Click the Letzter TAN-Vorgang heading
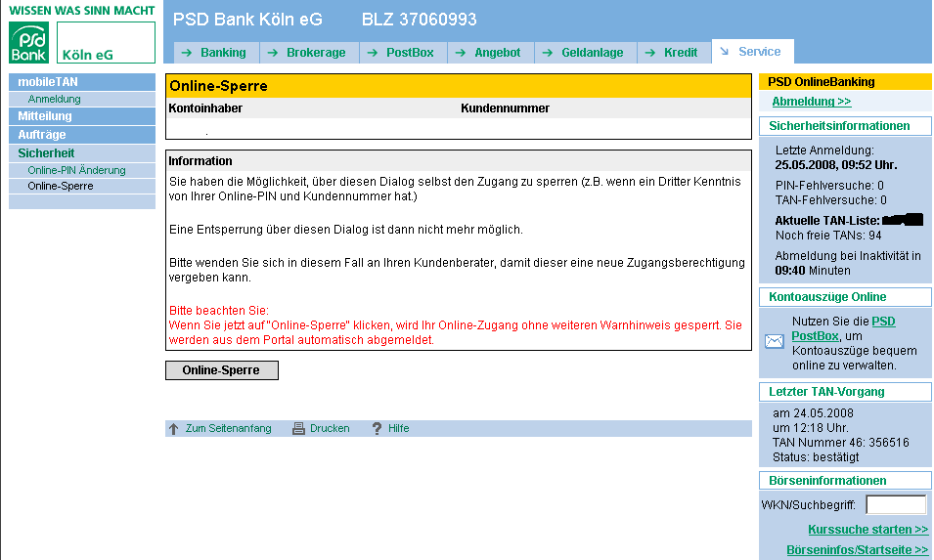Screen dimensions: 934x560 coord(845,392)
